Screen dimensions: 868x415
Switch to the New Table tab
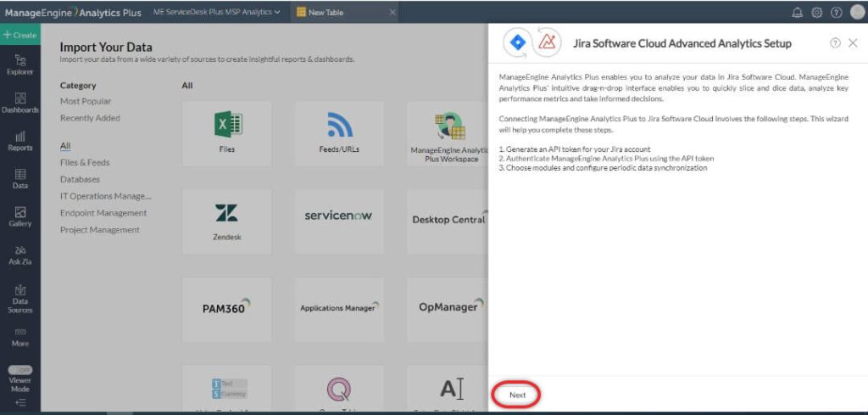point(326,12)
